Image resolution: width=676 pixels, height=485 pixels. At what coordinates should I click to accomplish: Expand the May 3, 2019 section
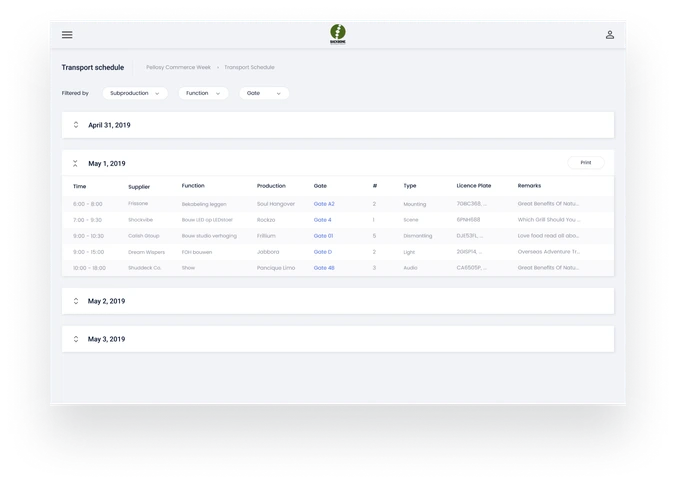point(76,339)
